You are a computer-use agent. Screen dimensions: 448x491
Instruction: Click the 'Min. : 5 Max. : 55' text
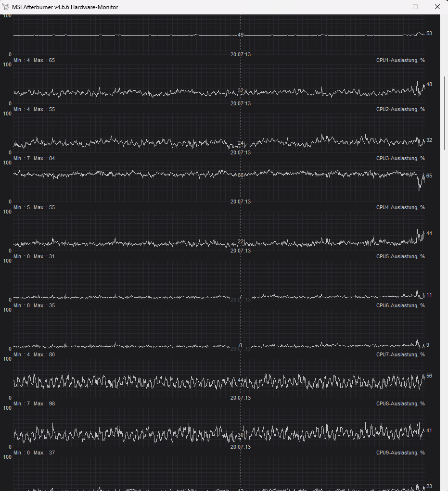pos(34,208)
